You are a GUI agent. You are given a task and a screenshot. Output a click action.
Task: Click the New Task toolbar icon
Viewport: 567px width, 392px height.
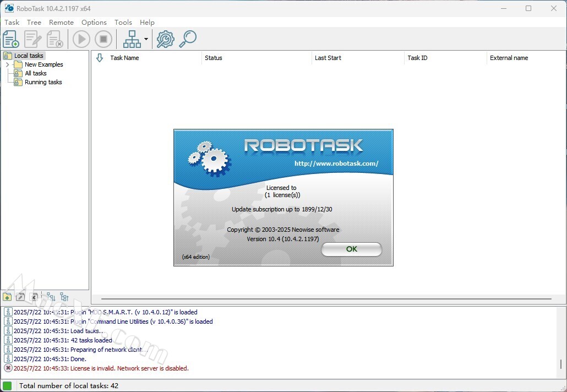[10, 39]
